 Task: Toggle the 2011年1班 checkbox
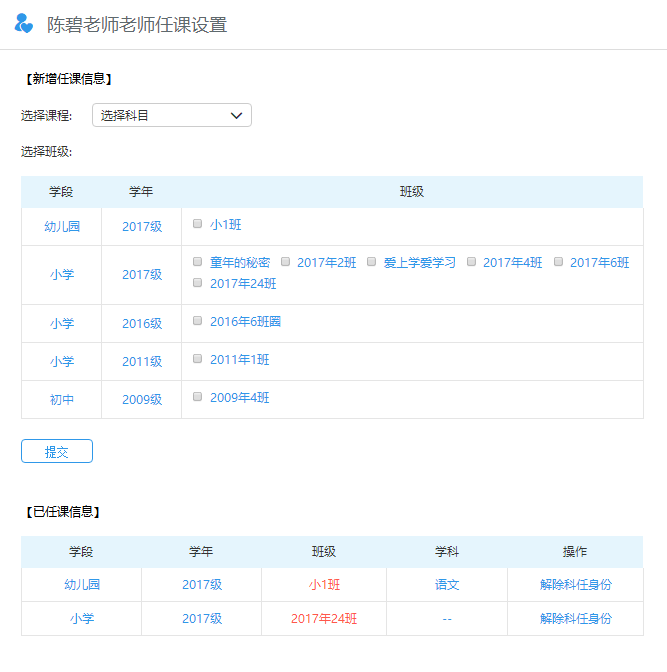198,359
